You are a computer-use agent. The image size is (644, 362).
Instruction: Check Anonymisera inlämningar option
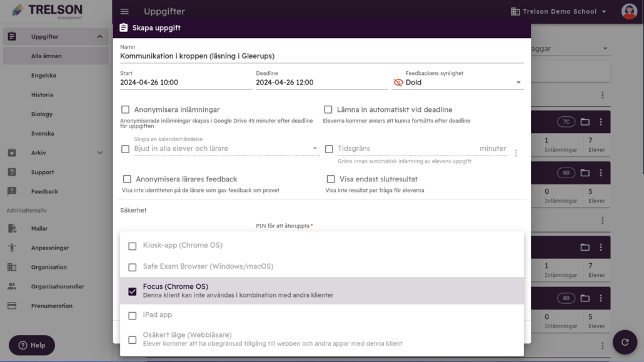coord(126,109)
